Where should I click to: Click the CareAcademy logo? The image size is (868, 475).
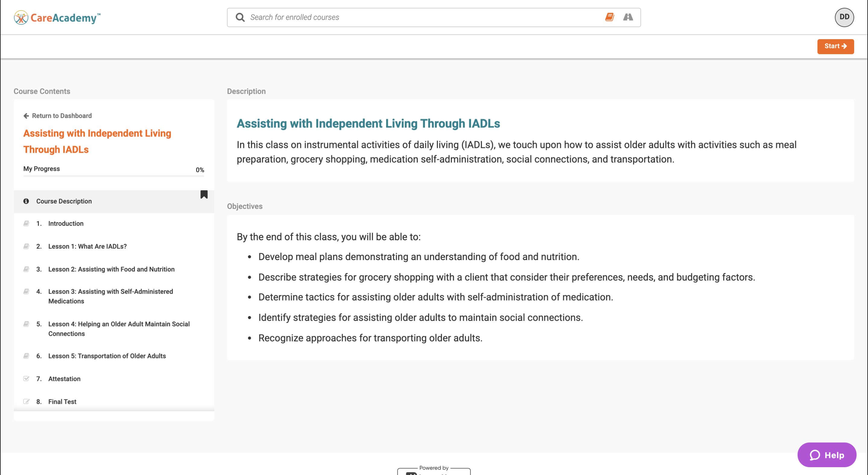pos(57,17)
